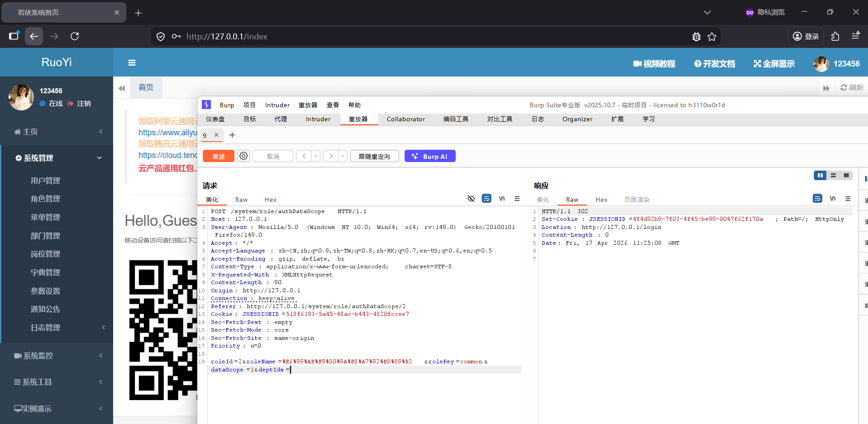
Task: Select combined tabbed view layout
Action: (x=846, y=175)
